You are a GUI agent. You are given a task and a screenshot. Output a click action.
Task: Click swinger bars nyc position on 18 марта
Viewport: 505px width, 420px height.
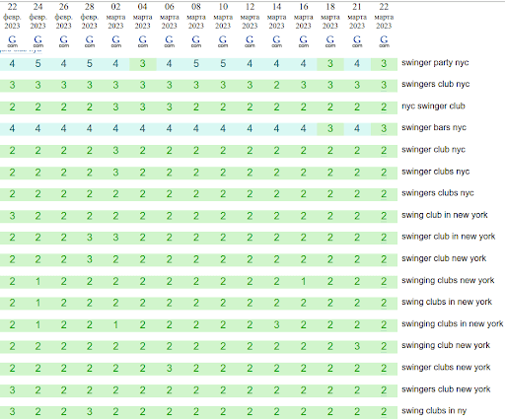pos(330,128)
